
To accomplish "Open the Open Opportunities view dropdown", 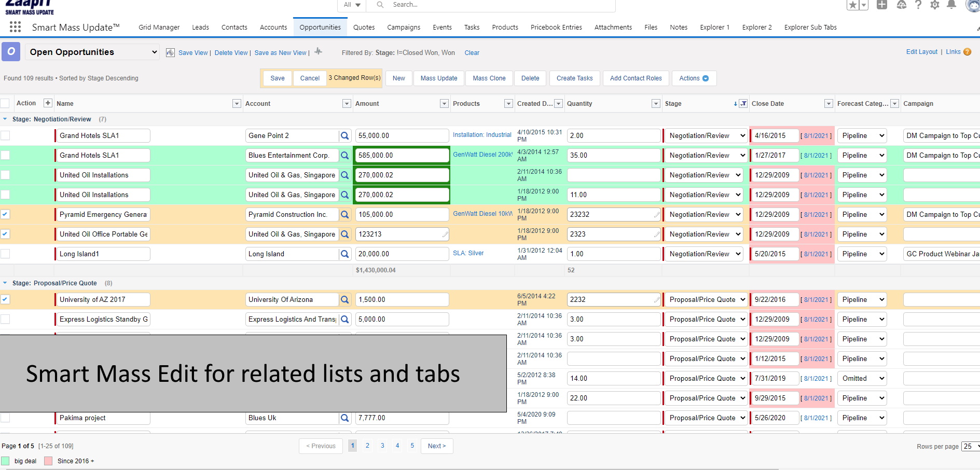I will [x=93, y=52].
